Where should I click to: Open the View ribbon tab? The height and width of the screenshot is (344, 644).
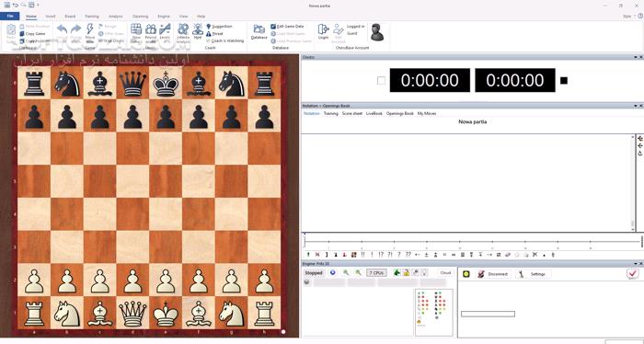click(184, 17)
